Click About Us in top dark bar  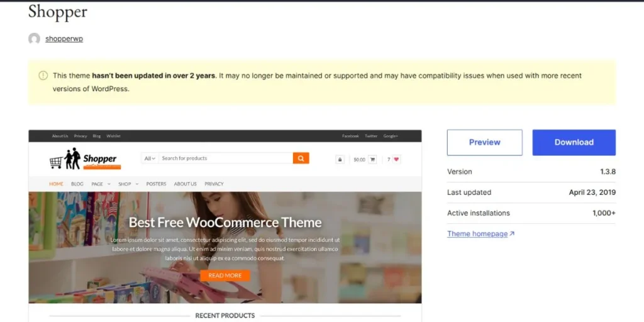tap(60, 136)
